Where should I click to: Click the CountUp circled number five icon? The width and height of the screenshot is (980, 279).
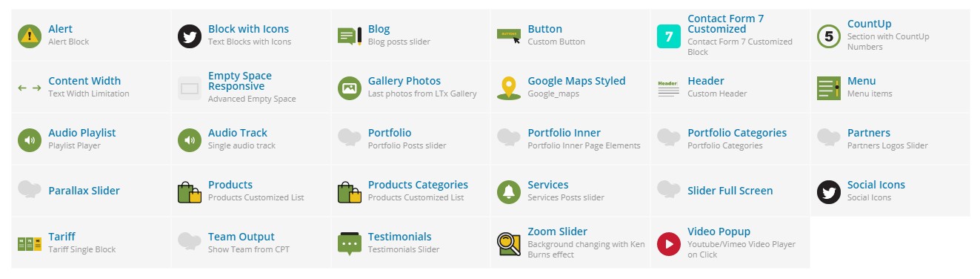click(829, 36)
